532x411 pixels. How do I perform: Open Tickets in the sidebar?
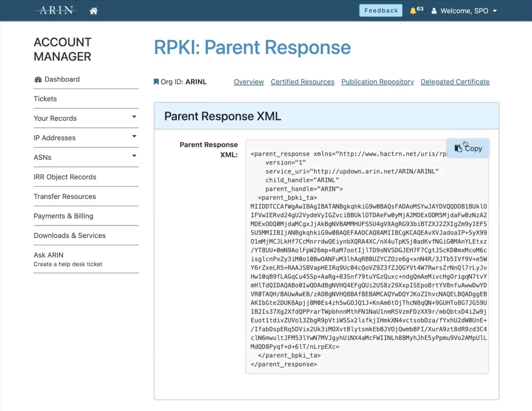pos(45,99)
